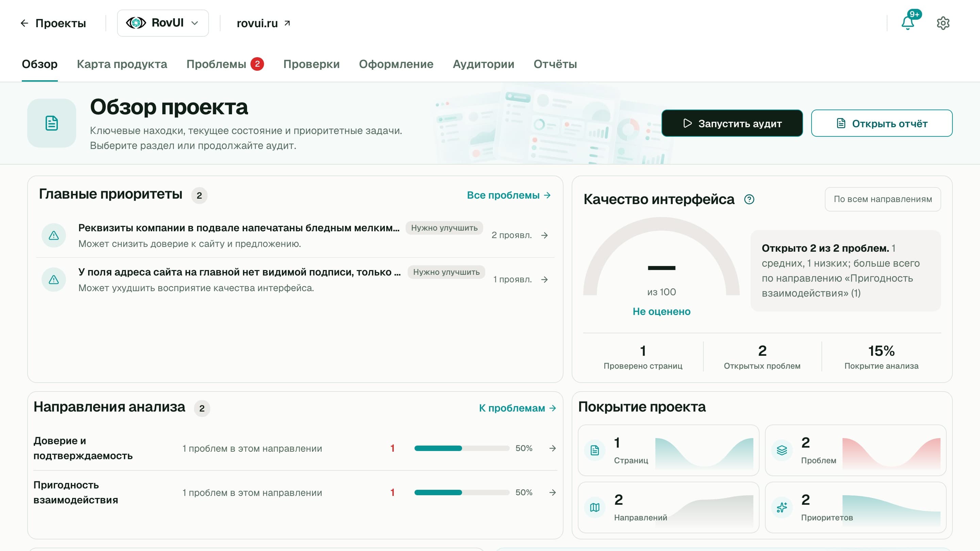Viewport: 980px width, 551px height.
Task: Open the Аудитории tab
Action: (x=483, y=64)
